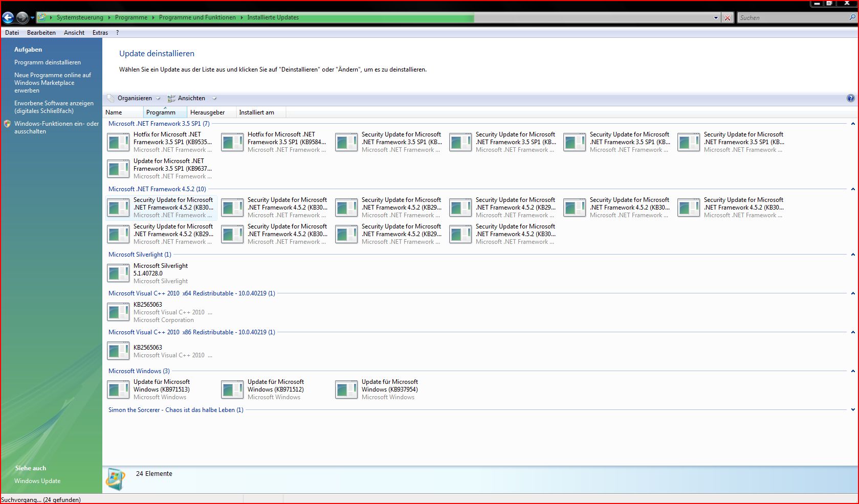
Task: Expand the Simon the Sorcerer group
Action: pos(852,410)
